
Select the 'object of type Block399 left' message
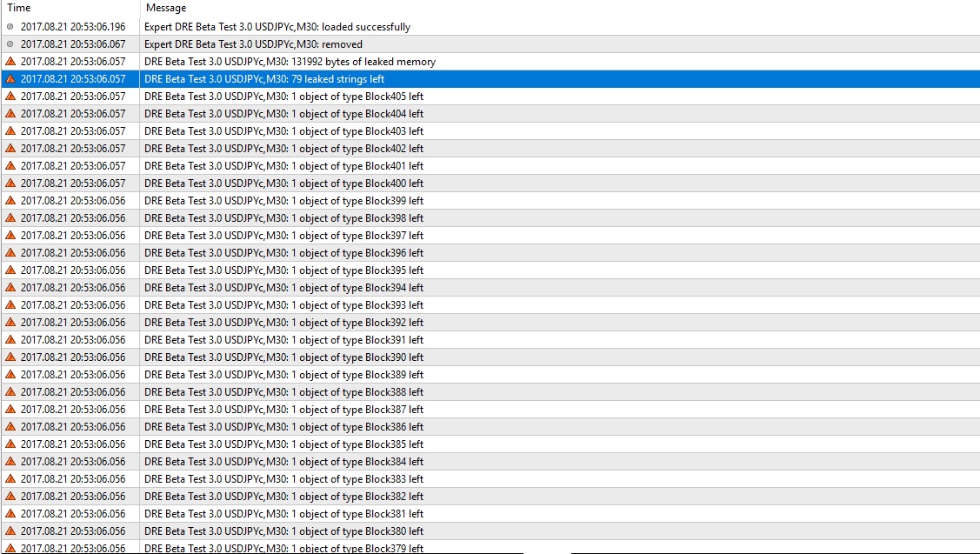point(283,201)
